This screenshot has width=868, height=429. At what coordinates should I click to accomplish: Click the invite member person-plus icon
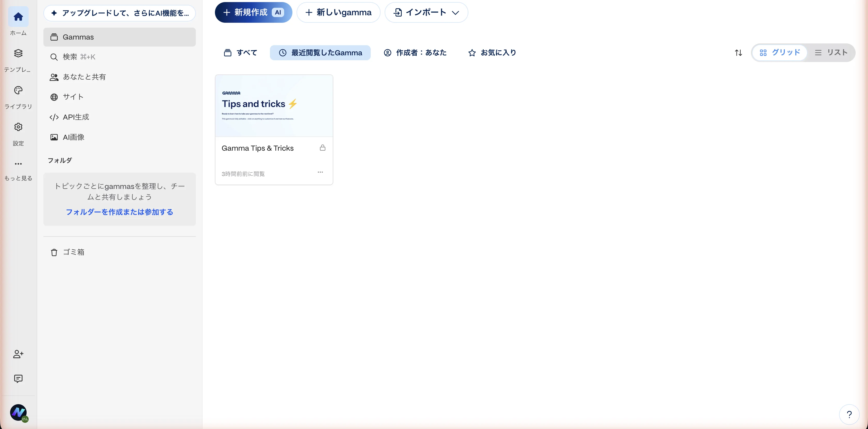coord(18,354)
